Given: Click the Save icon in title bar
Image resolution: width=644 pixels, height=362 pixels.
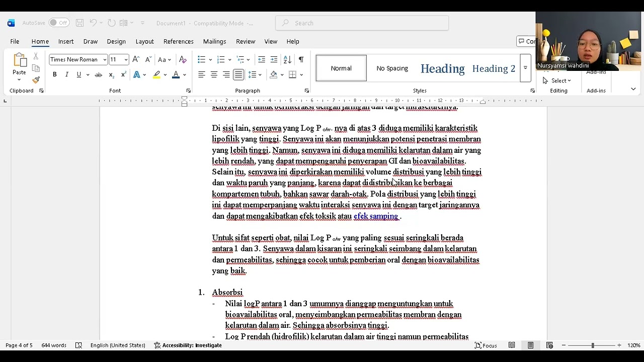Looking at the screenshot, I should coord(79,23).
